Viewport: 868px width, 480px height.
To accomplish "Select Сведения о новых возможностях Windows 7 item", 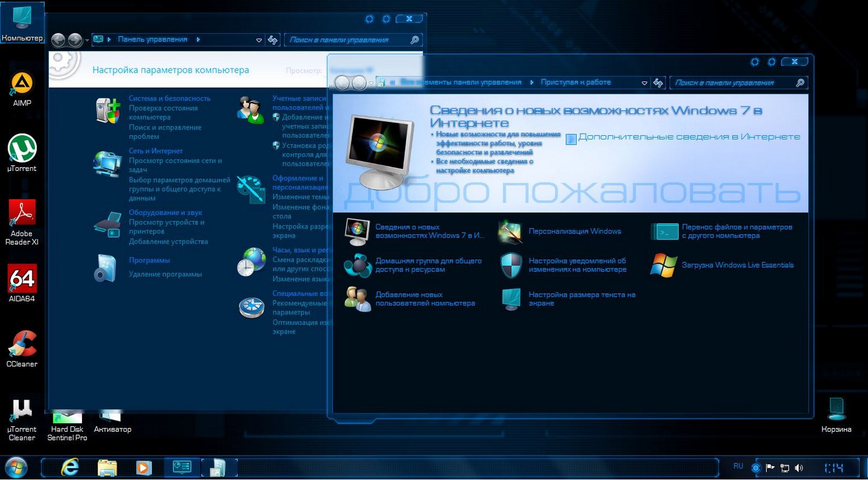I will pyautogui.click(x=416, y=231).
